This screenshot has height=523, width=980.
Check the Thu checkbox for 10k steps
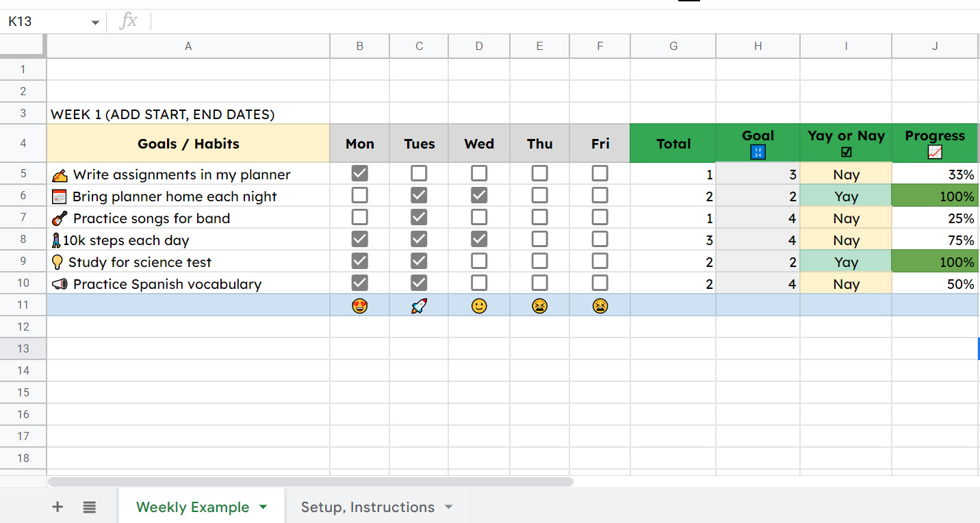tap(539, 240)
